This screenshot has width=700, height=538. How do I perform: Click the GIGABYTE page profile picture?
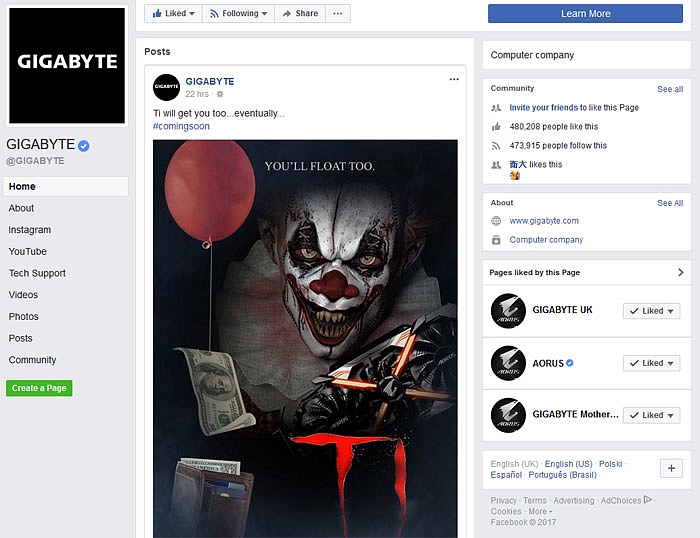point(67,63)
